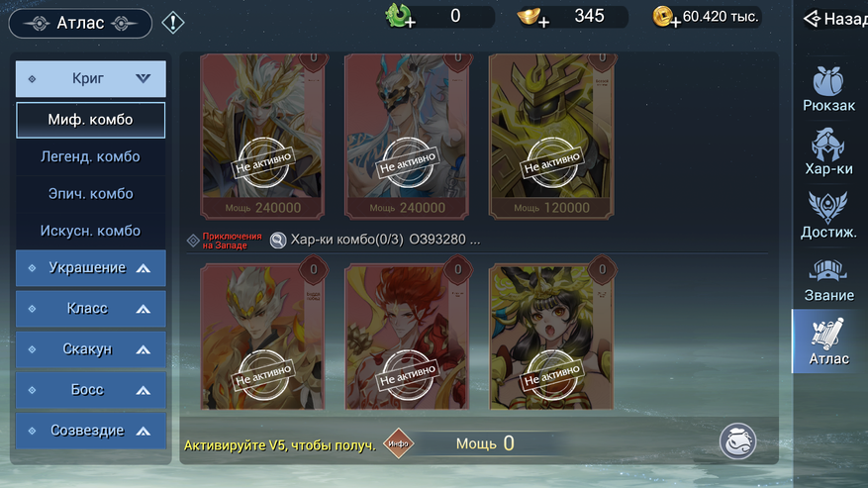
Task: Collapse the Криг category
Action: tap(91, 78)
